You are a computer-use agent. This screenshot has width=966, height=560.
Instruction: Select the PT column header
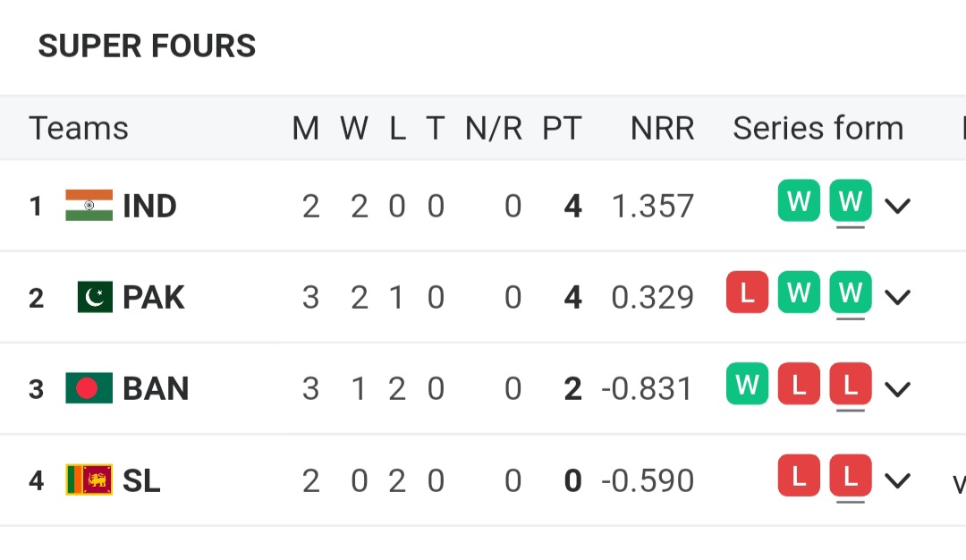click(562, 129)
